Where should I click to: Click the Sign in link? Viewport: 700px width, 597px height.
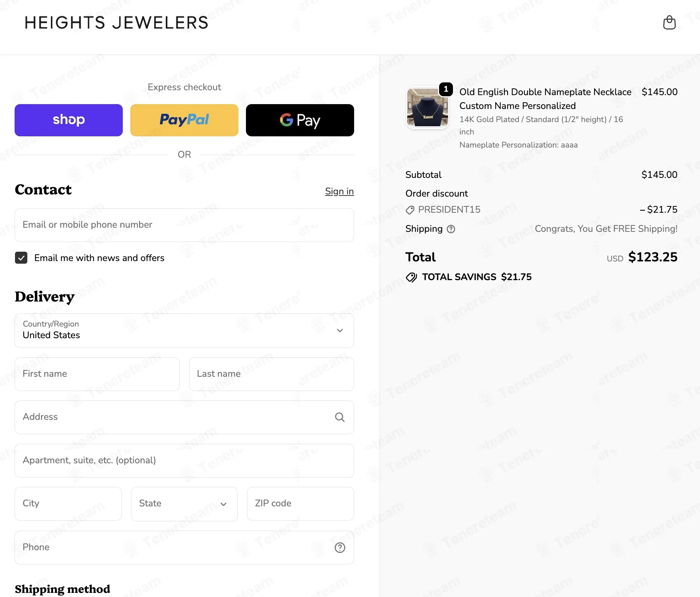click(x=339, y=191)
